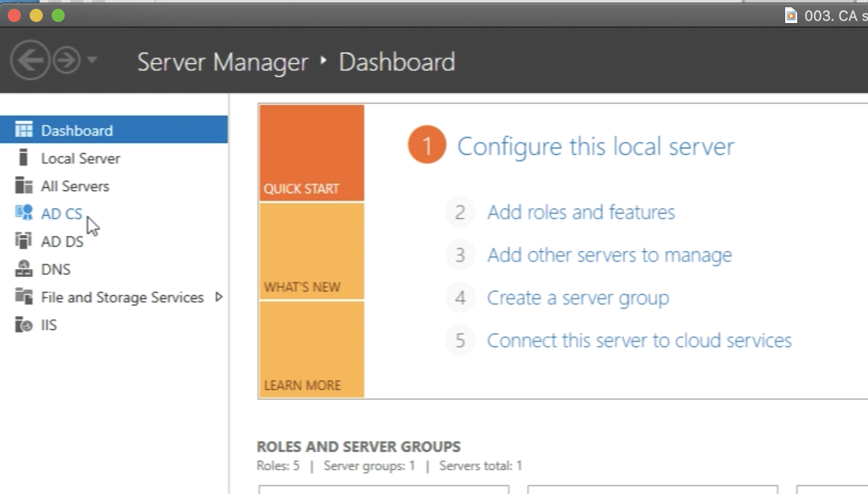Click the forward navigation arrow
The height and width of the screenshot is (494, 868).
(x=66, y=60)
